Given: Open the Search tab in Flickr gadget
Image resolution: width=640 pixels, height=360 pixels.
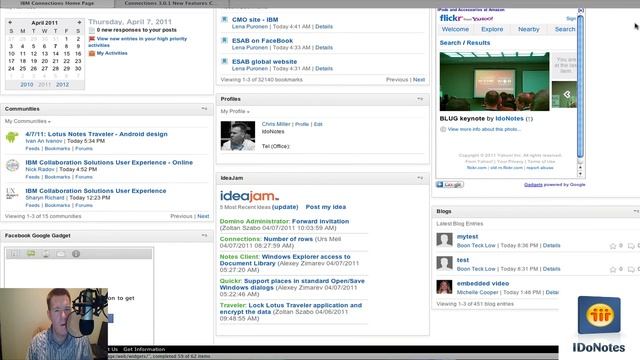Looking at the screenshot, I should (x=565, y=29).
